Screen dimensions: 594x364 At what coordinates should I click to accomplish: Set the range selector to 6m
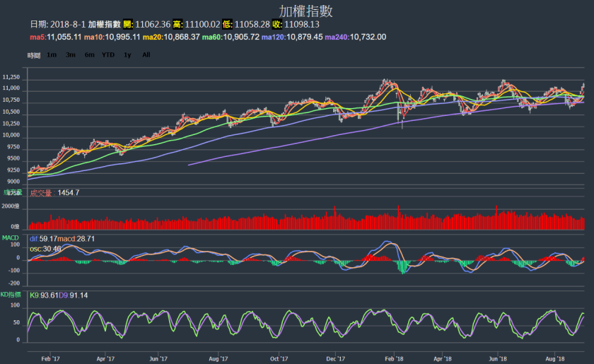click(89, 54)
